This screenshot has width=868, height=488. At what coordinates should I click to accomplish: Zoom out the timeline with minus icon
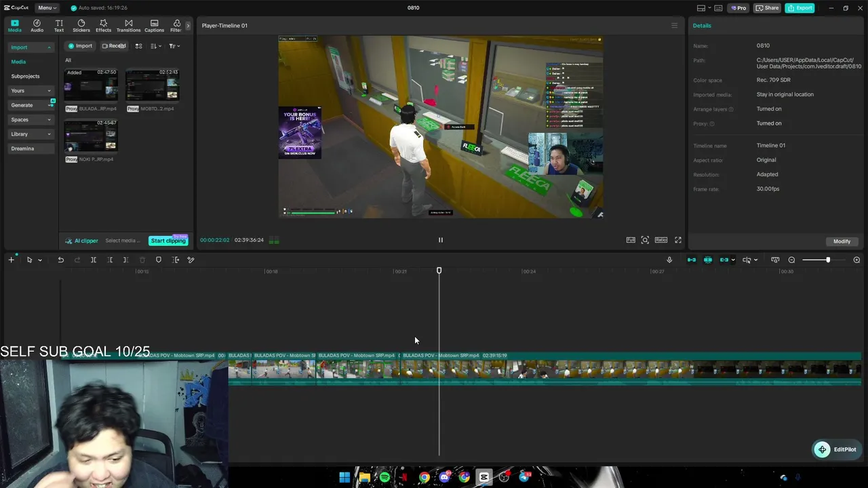tap(791, 260)
